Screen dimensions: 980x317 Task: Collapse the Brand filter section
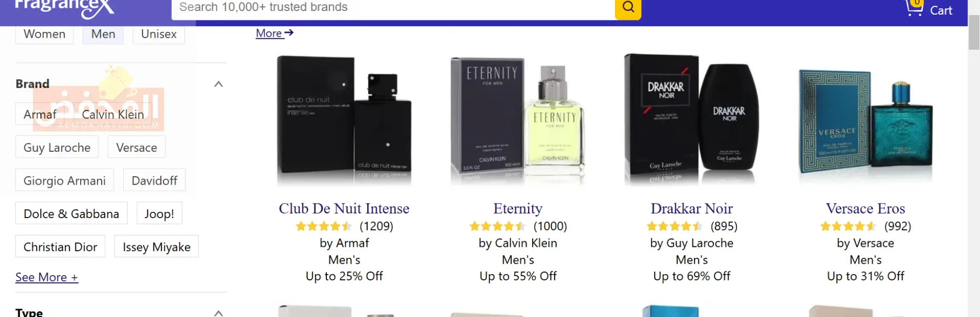(218, 84)
